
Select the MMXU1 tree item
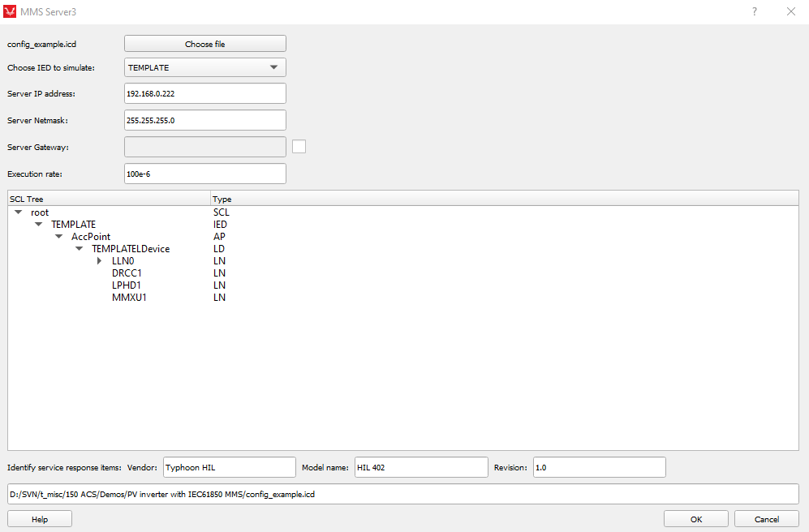[128, 298]
